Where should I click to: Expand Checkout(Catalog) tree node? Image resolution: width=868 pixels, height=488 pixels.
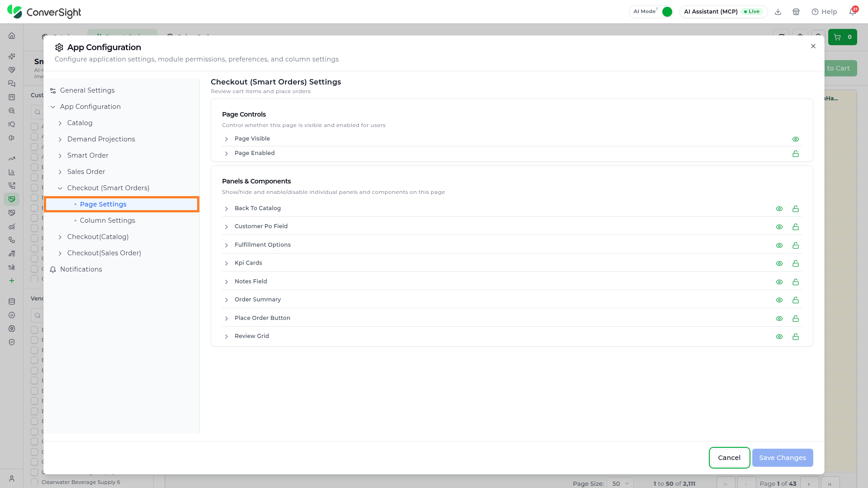click(60, 237)
